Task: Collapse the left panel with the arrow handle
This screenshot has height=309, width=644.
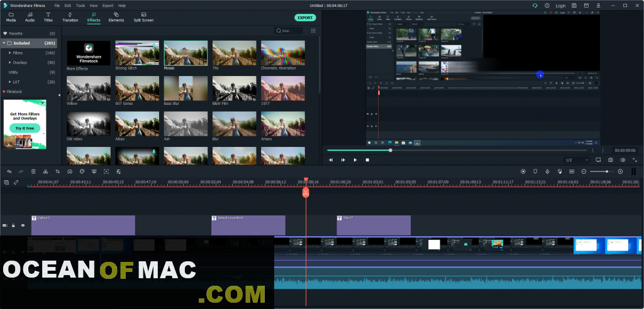Action: (58, 95)
